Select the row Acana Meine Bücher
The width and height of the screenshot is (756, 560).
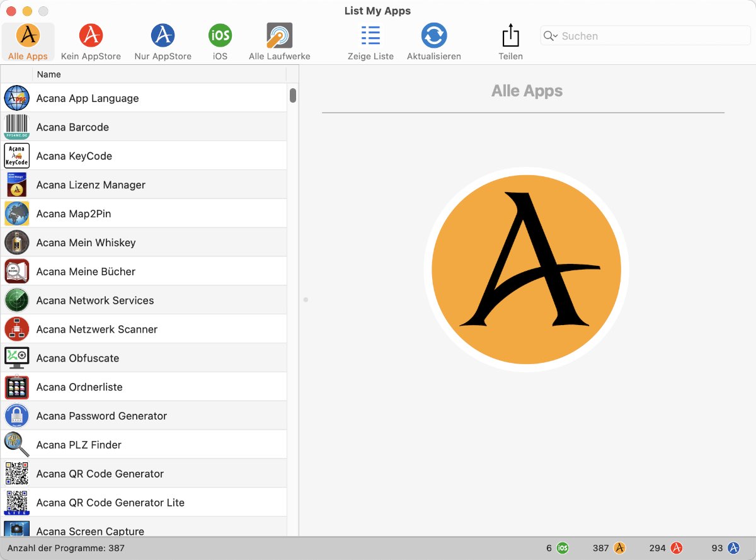[144, 271]
